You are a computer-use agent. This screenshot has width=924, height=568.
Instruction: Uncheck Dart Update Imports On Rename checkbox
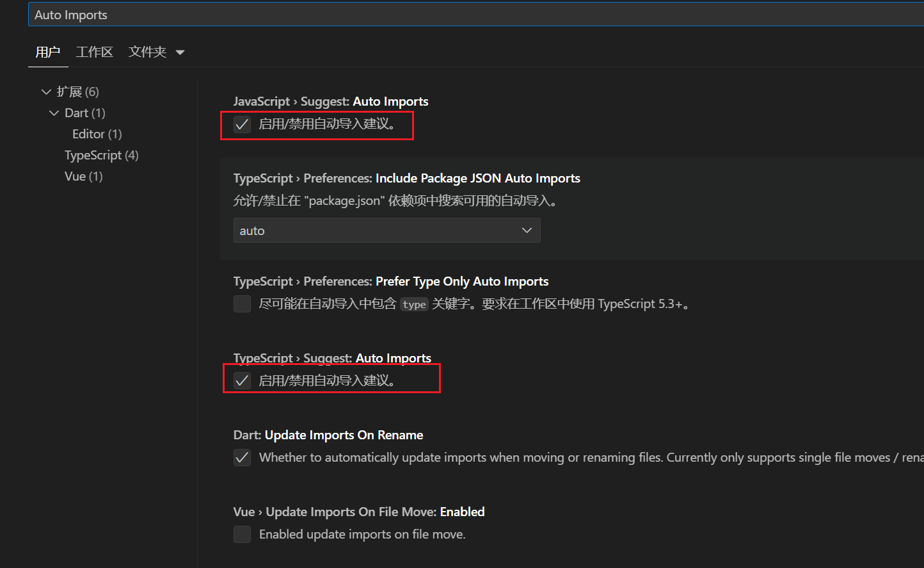(242, 458)
